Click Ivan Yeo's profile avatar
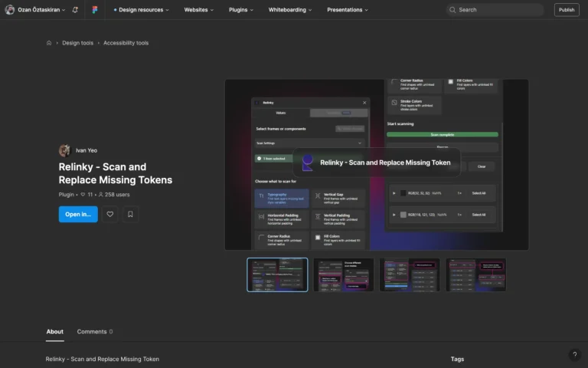588x368 pixels. click(x=64, y=150)
